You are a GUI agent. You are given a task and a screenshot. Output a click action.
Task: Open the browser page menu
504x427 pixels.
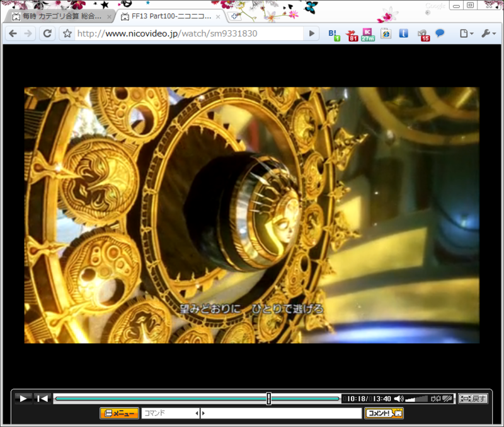pyautogui.click(x=466, y=33)
